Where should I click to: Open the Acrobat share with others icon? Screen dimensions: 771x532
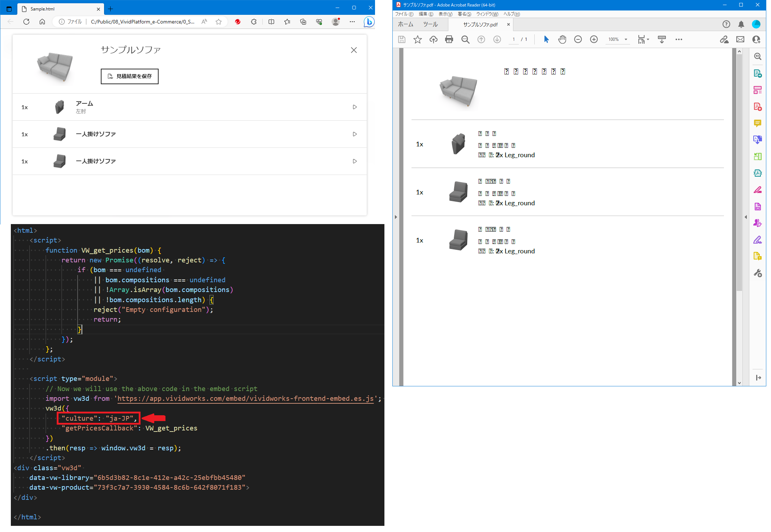pos(756,39)
